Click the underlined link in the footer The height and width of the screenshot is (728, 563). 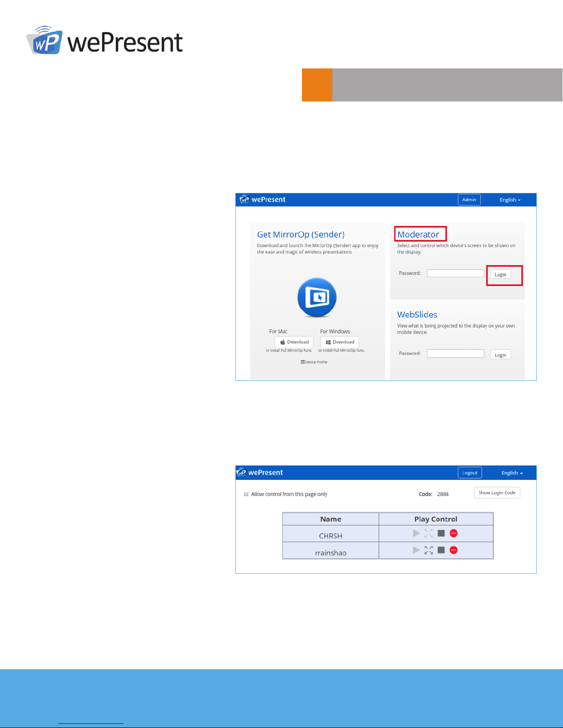[x=91, y=723]
